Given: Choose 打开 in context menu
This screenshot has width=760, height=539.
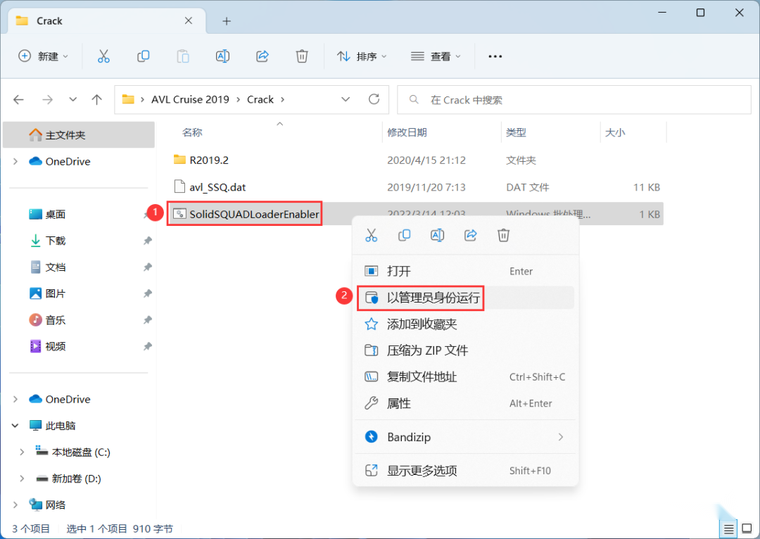Looking at the screenshot, I should [466, 271].
